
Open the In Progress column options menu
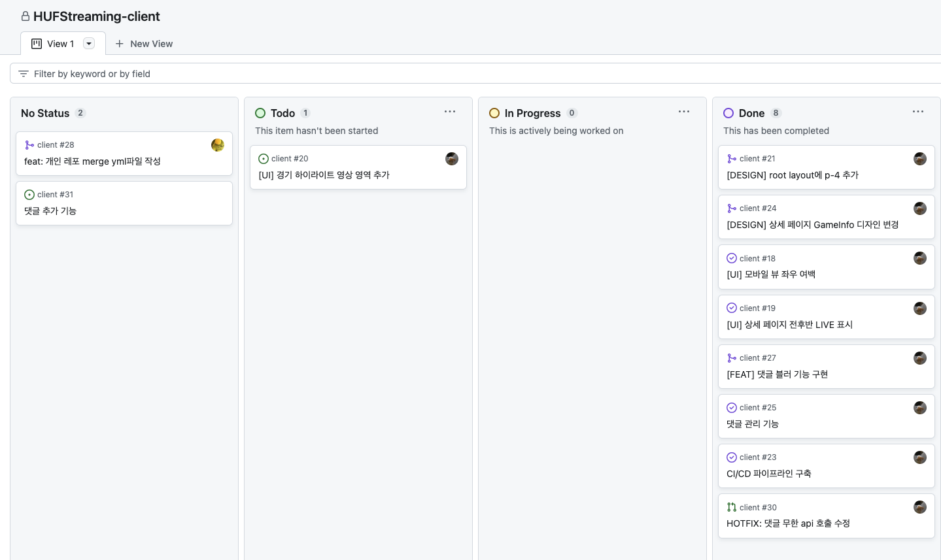pyautogui.click(x=684, y=112)
